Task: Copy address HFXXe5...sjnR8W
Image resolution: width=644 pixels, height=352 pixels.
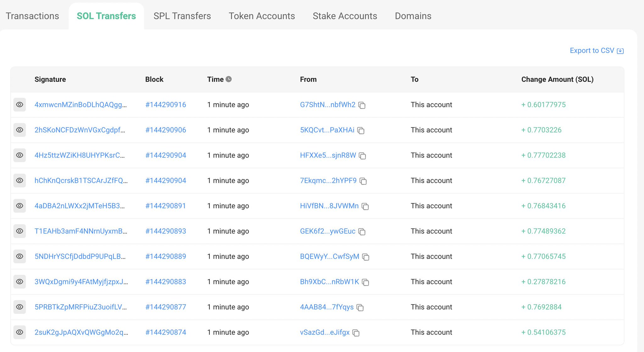Action: 363,156
